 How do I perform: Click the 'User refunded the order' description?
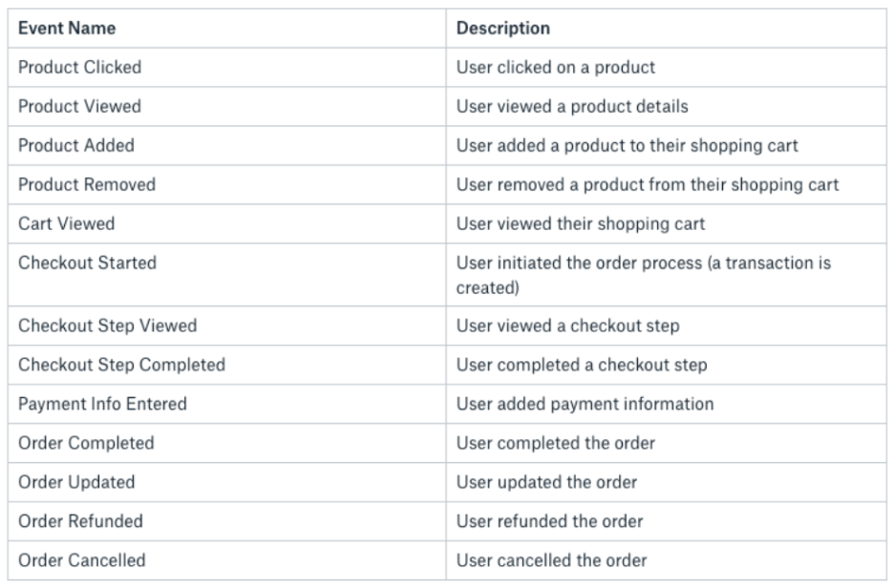click(549, 521)
